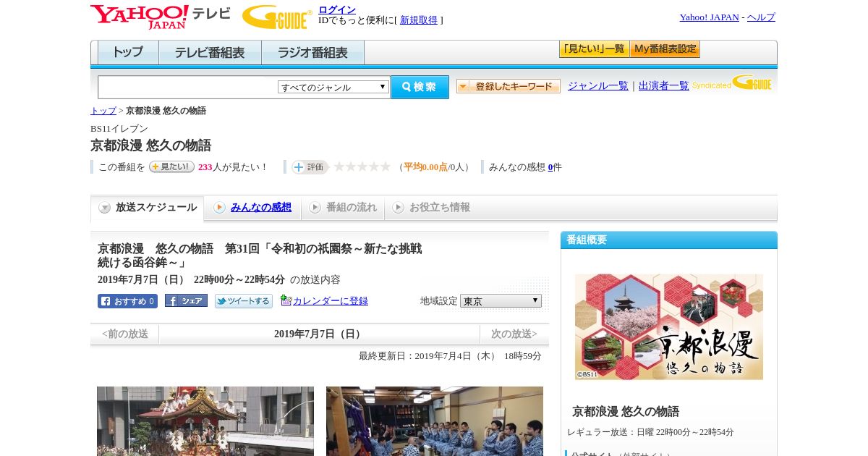Switch to ラジオ番組表 tab

pyautogui.click(x=312, y=53)
